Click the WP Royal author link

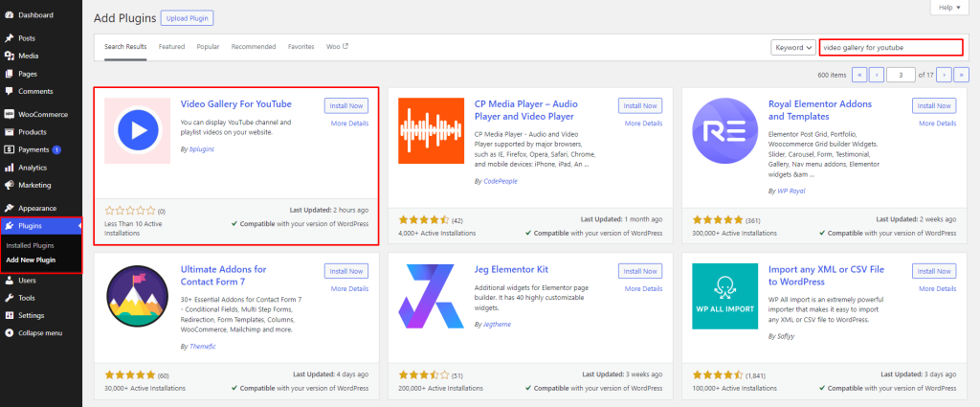[x=791, y=191]
